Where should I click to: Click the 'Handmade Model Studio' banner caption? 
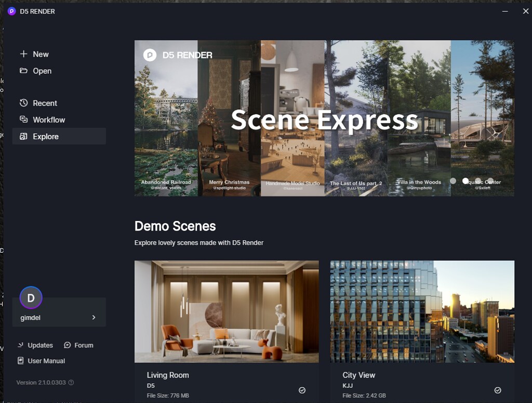tap(292, 184)
